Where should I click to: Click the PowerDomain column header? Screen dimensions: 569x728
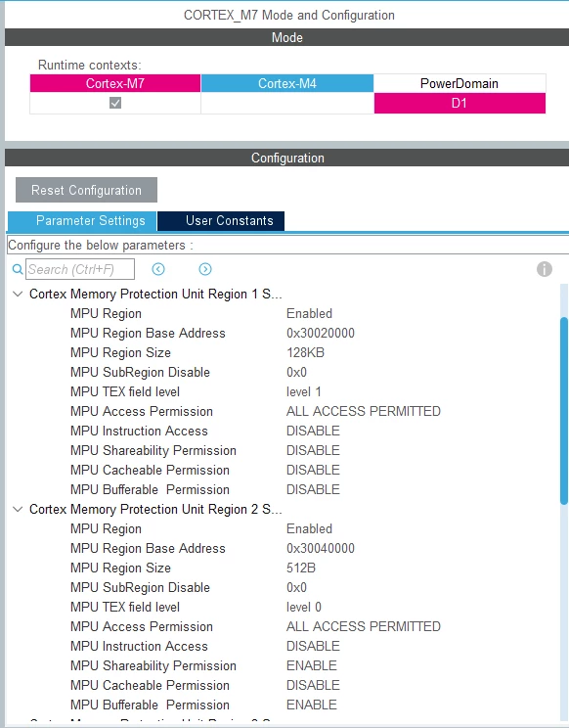(x=460, y=83)
